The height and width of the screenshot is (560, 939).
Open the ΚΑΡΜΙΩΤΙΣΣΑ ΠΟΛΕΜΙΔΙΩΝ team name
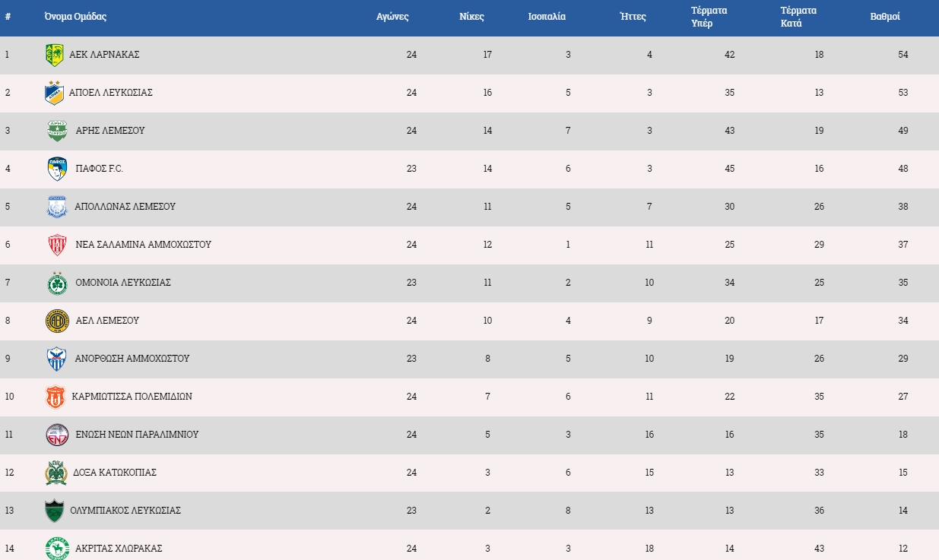(x=132, y=397)
